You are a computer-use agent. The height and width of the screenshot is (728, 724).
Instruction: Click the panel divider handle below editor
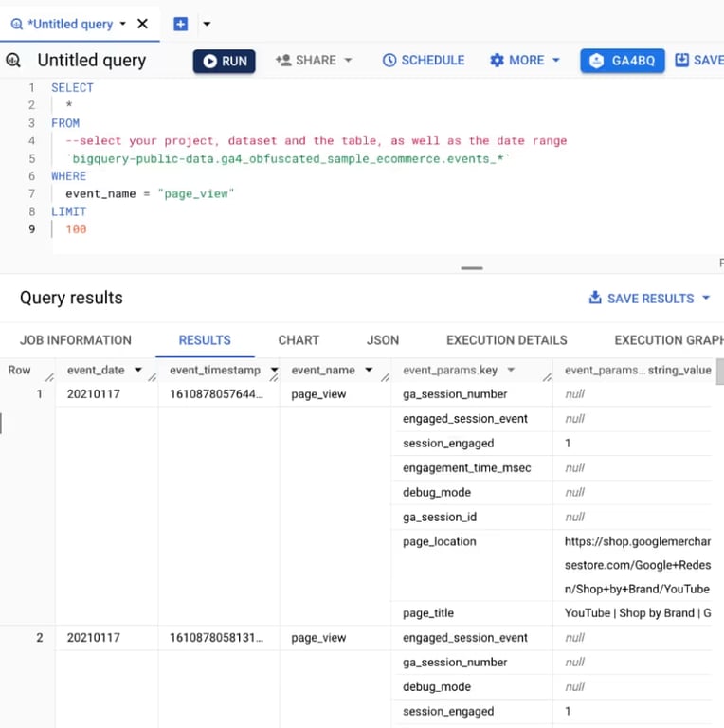(x=472, y=268)
